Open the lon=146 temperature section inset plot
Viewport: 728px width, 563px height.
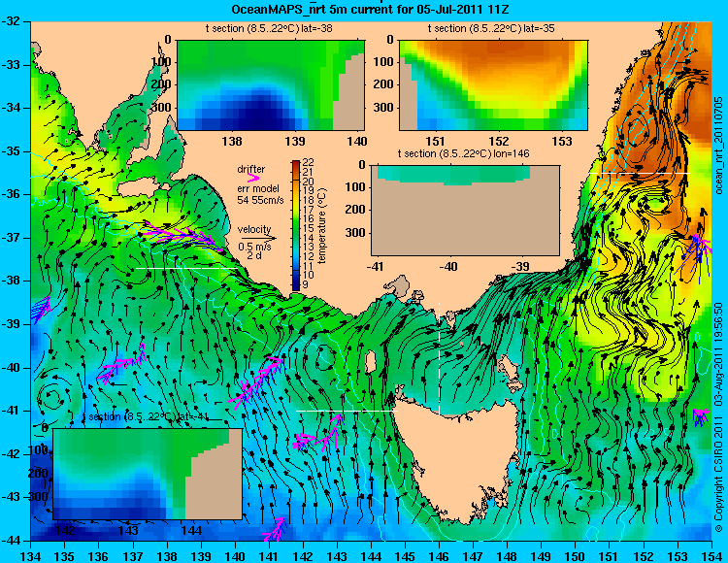(465, 210)
